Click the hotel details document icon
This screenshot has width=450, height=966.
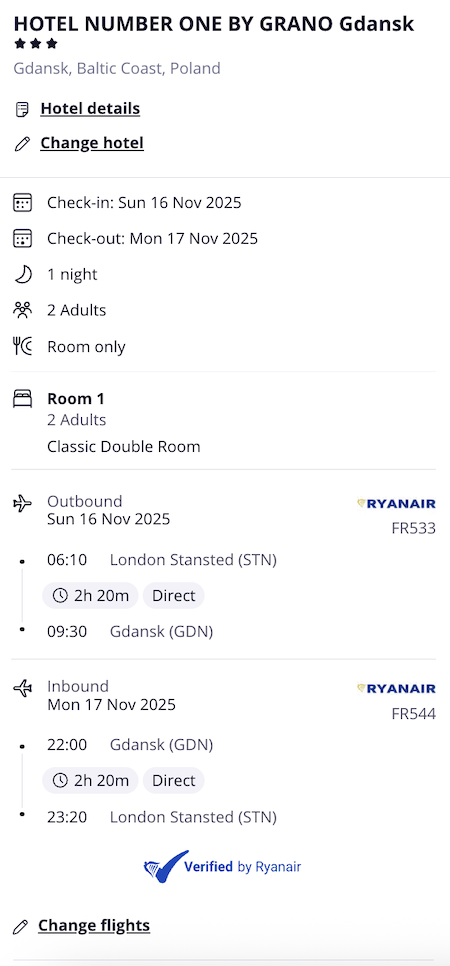pos(22,110)
